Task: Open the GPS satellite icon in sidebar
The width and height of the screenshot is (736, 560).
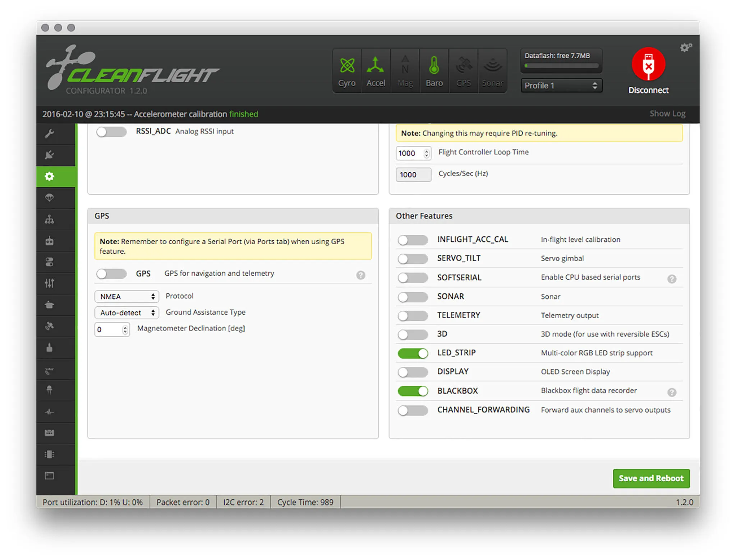Action: coord(50,326)
